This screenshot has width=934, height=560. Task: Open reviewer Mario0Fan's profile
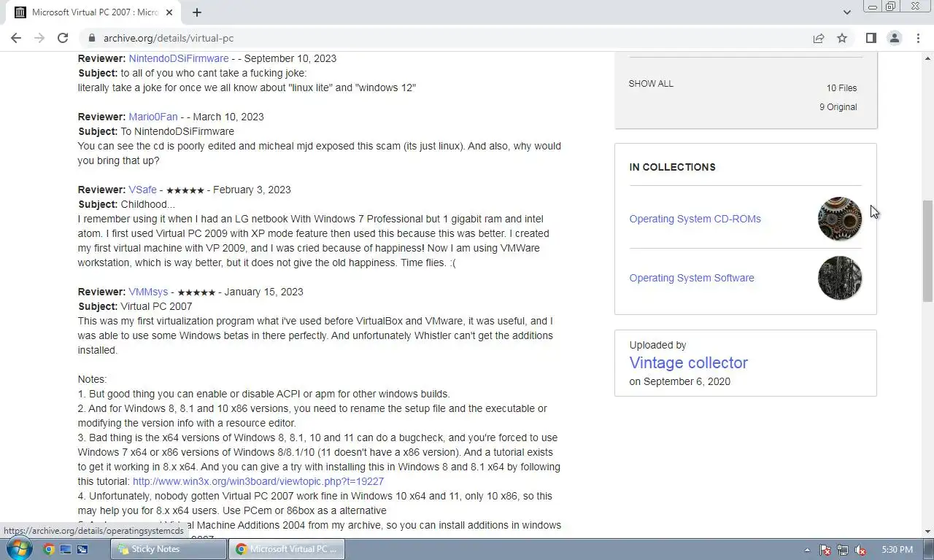click(x=153, y=117)
